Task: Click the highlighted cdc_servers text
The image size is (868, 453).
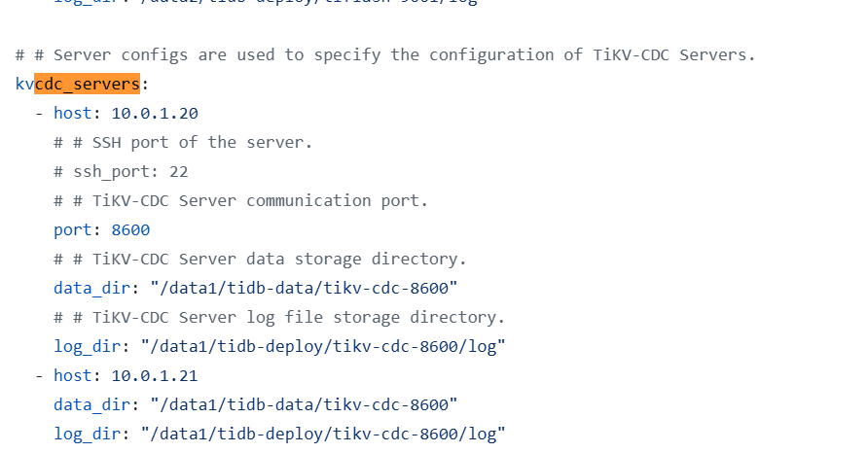Action: [88, 84]
